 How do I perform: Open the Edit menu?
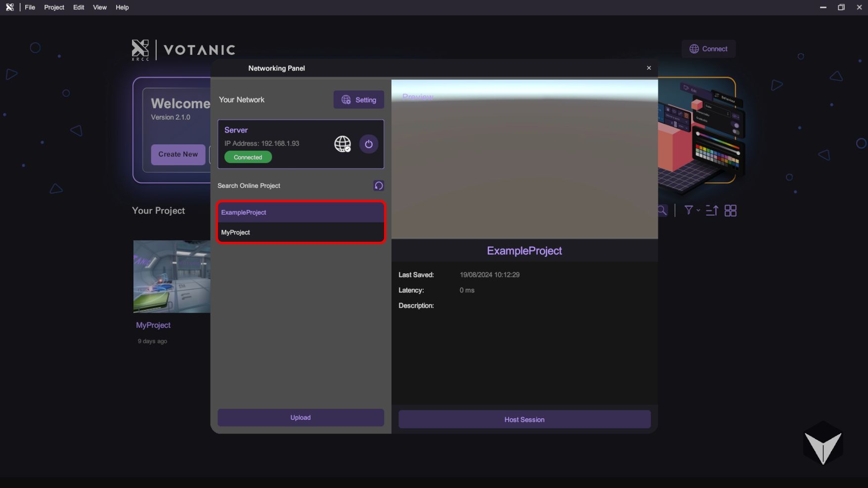79,7
